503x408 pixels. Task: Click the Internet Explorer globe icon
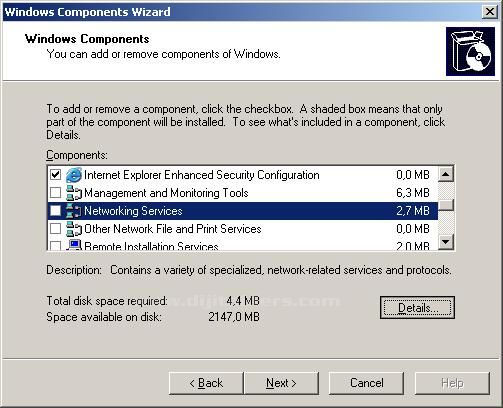73,175
